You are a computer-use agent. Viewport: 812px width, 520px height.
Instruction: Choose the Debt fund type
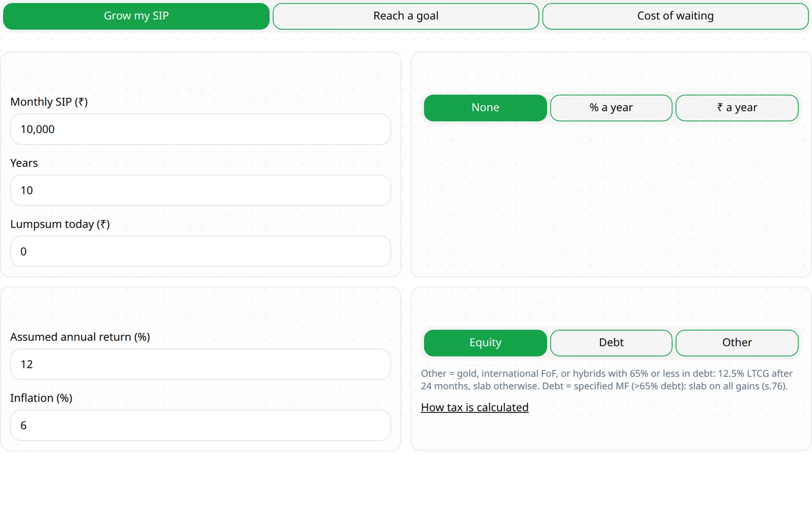tap(611, 343)
